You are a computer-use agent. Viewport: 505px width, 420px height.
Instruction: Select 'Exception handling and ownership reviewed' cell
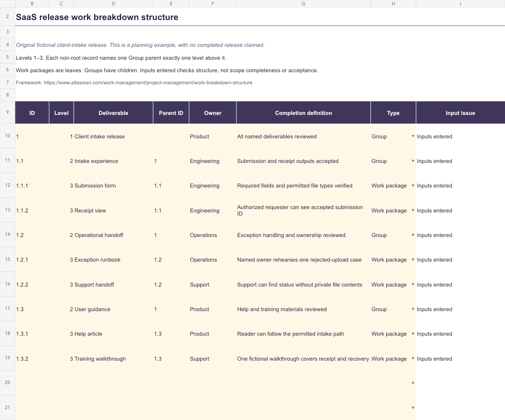pyautogui.click(x=303, y=235)
